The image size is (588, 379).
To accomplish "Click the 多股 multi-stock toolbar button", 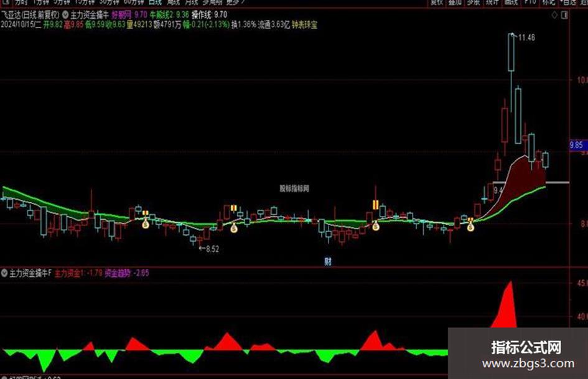I will (474, 2).
